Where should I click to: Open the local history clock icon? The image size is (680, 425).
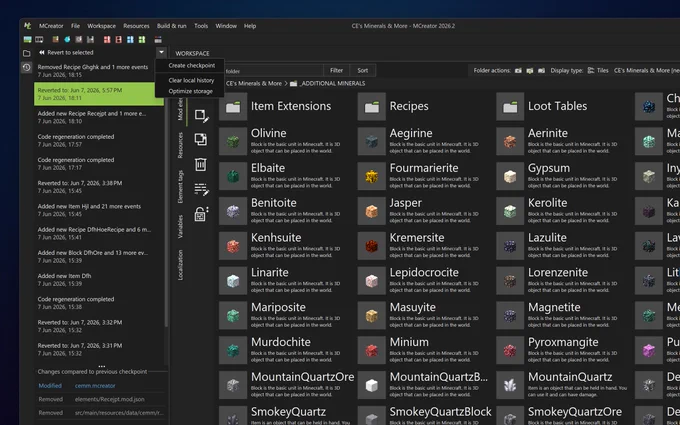pyautogui.click(x=26, y=67)
